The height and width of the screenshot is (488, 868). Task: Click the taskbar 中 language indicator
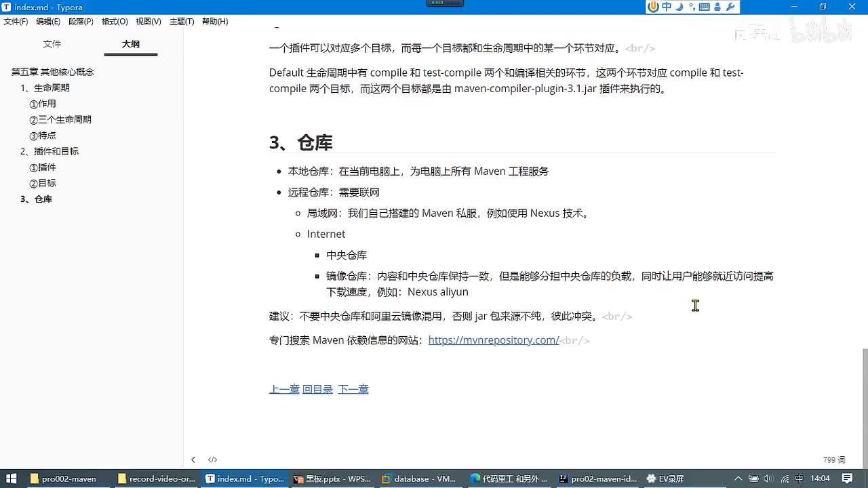799,479
